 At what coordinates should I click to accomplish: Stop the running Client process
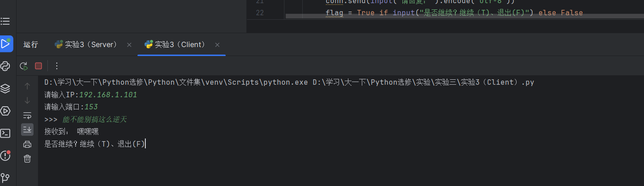[38, 66]
